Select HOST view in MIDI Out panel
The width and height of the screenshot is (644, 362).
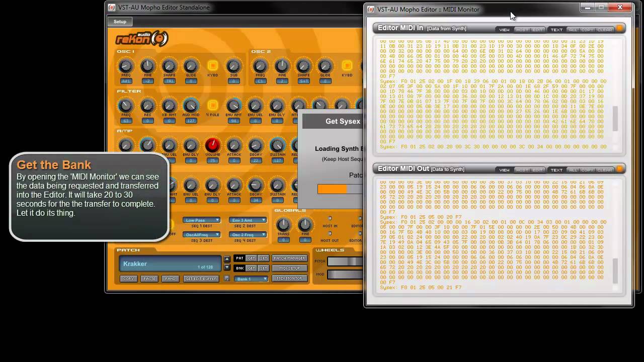522,170
